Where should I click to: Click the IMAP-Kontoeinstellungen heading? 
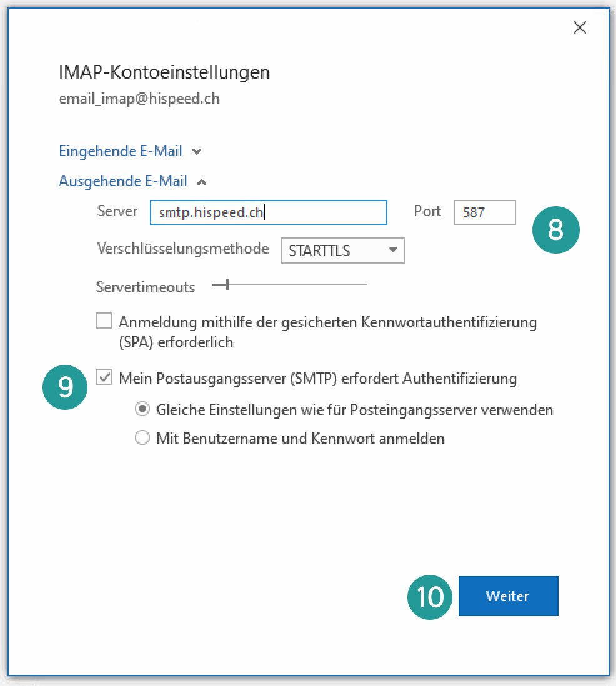[x=164, y=72]
